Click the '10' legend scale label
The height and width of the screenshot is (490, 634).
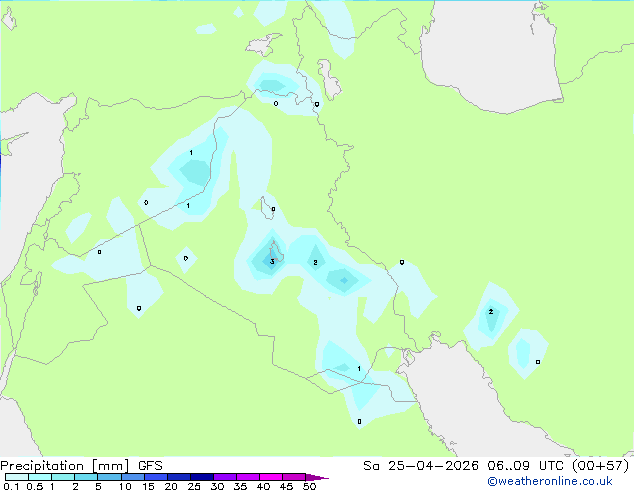click(125, 486)
